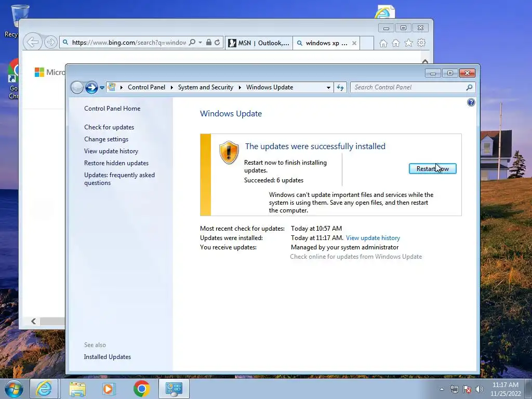Image resolution: width=532 pixels, height=399 pixels.
Task: Click the search magnifier in IE address bar
Action: pyautogui.click(x=192, y=42)
